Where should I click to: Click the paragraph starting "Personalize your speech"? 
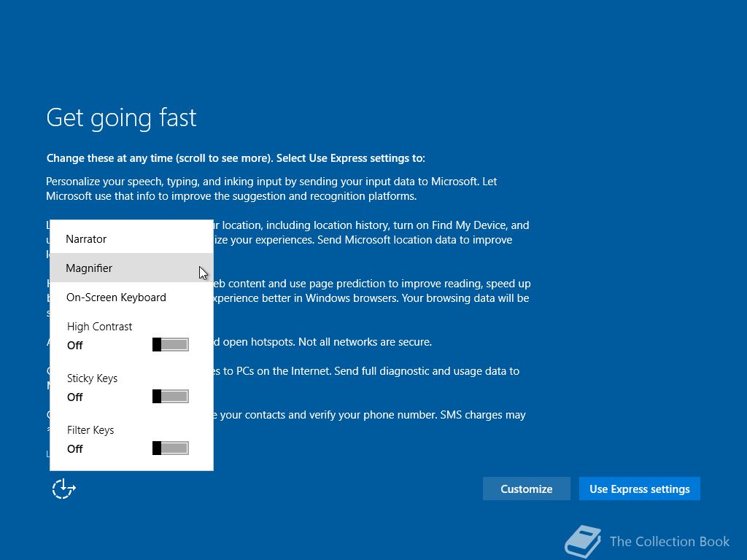(271, 189)
